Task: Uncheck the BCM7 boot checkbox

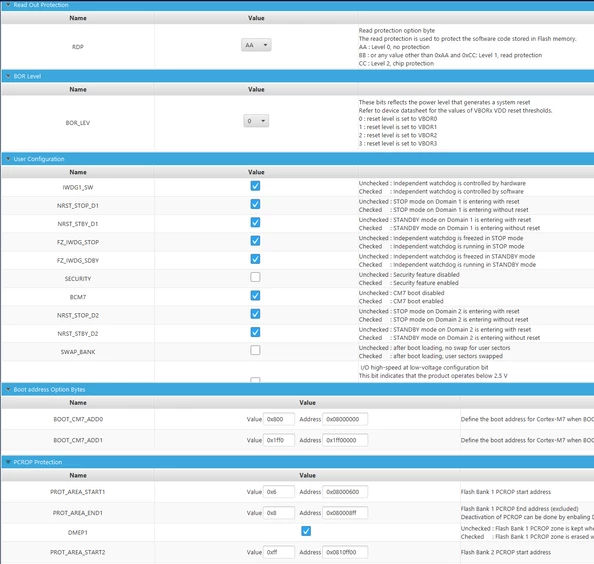Action: click(255, 295)
